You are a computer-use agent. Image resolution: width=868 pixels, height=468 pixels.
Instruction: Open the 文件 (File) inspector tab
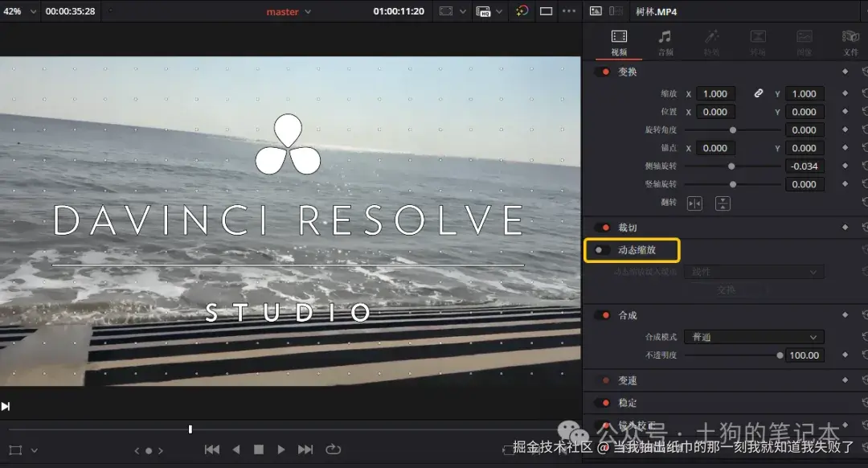click(850, 43)
